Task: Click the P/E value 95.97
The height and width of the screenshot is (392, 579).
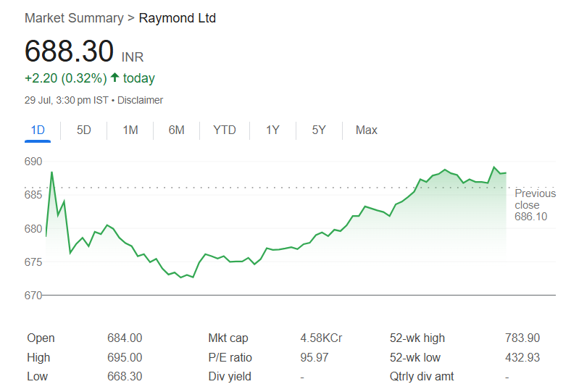Action: pos(315,358)
